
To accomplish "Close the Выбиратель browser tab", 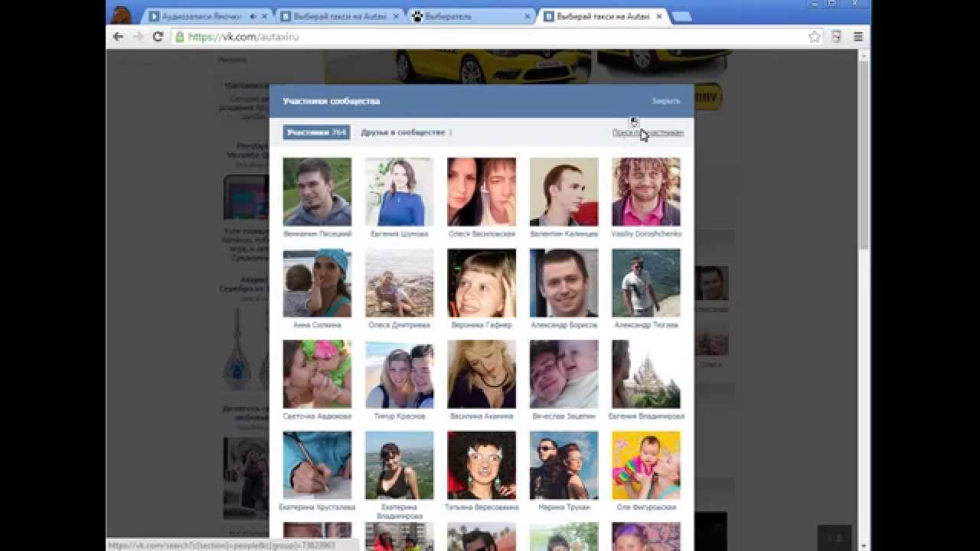I will tap(528, 16).
